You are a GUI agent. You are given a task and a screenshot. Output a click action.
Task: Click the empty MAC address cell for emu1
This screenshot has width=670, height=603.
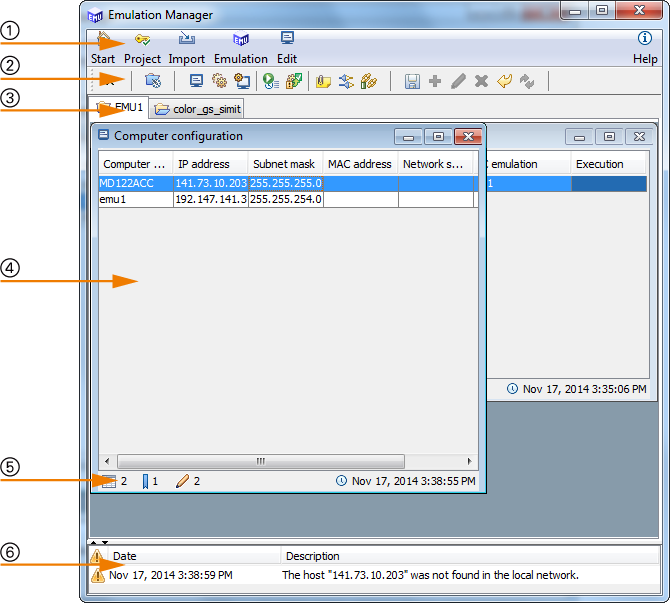361,199
